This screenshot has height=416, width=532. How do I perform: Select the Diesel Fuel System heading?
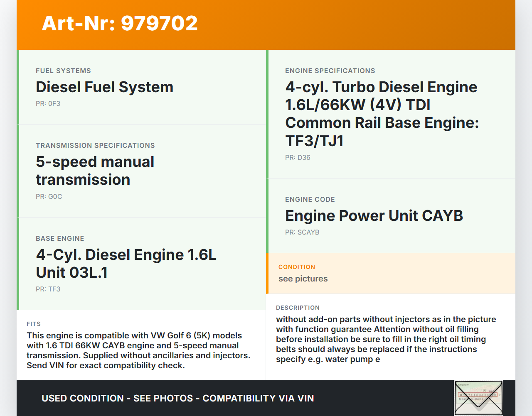pos(104,87)
